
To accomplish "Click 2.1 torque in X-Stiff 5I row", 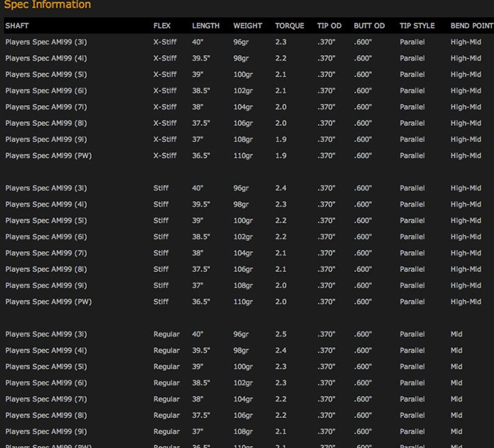I will tap(280, 74).
